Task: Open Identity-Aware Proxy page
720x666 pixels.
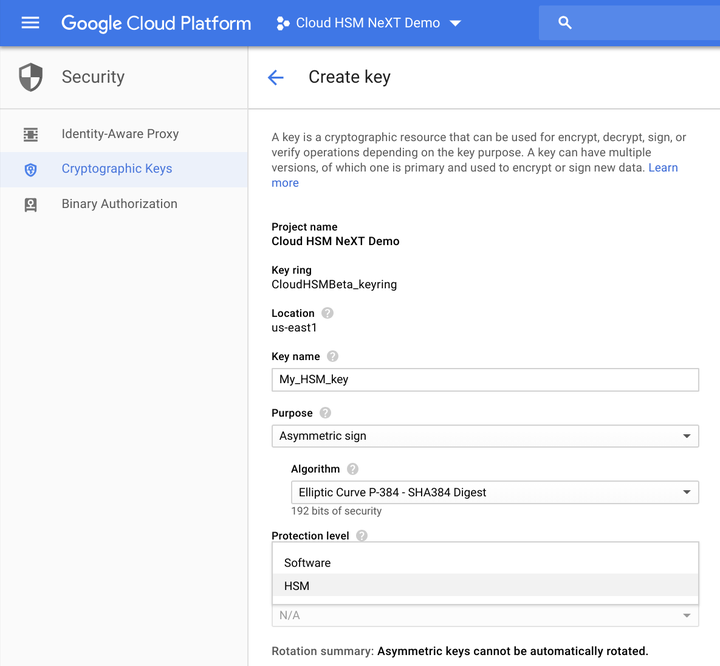Action: point(124,134)
